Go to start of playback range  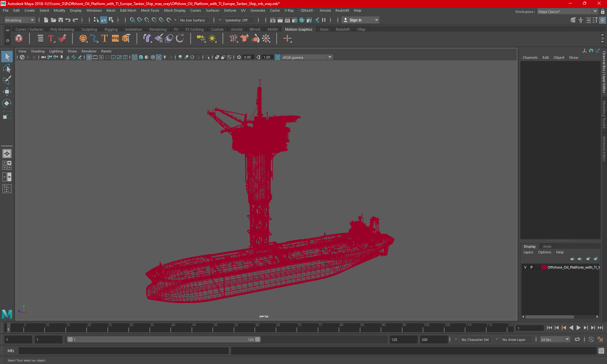click(x=549, y=328)
